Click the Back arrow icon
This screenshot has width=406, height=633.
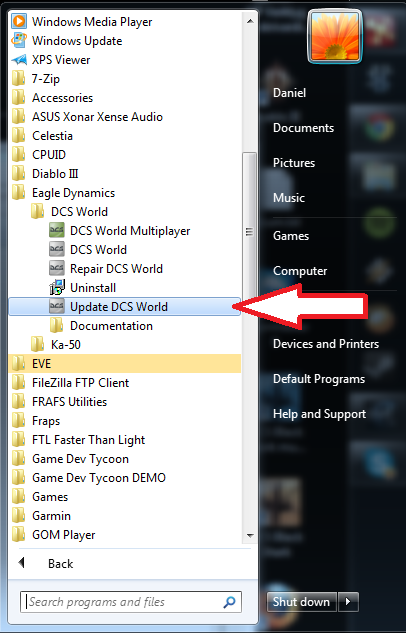(22, 562)
